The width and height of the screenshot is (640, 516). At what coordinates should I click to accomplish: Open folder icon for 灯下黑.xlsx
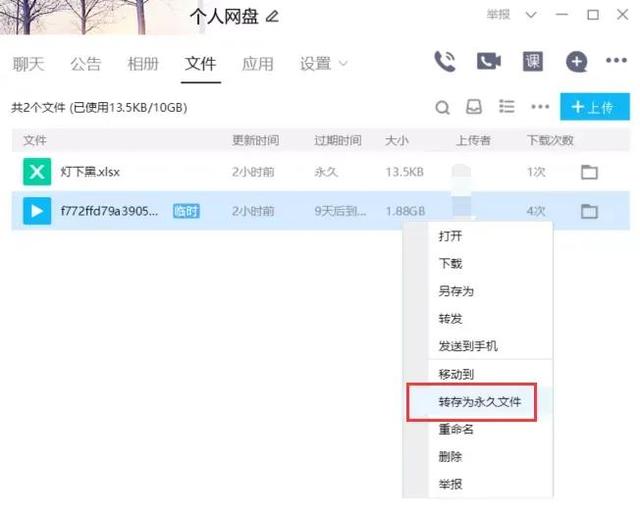(x=589, y=172)
